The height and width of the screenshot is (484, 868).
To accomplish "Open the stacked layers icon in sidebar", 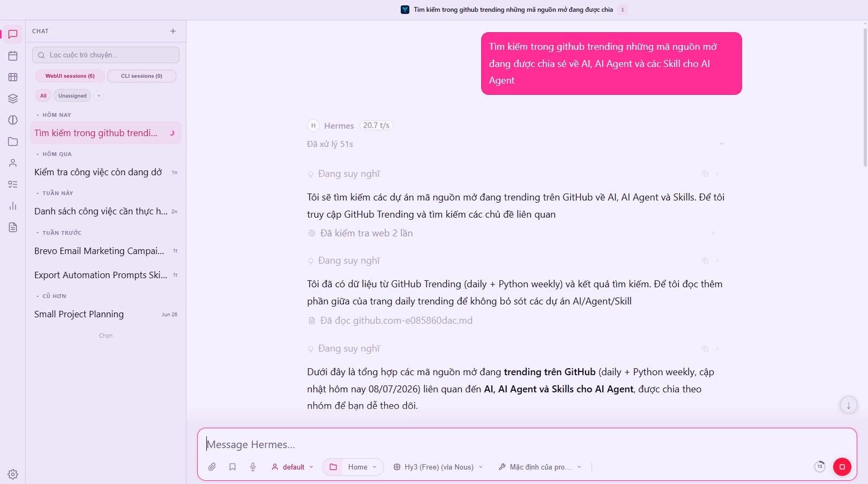I will click(x=13, y=99).
